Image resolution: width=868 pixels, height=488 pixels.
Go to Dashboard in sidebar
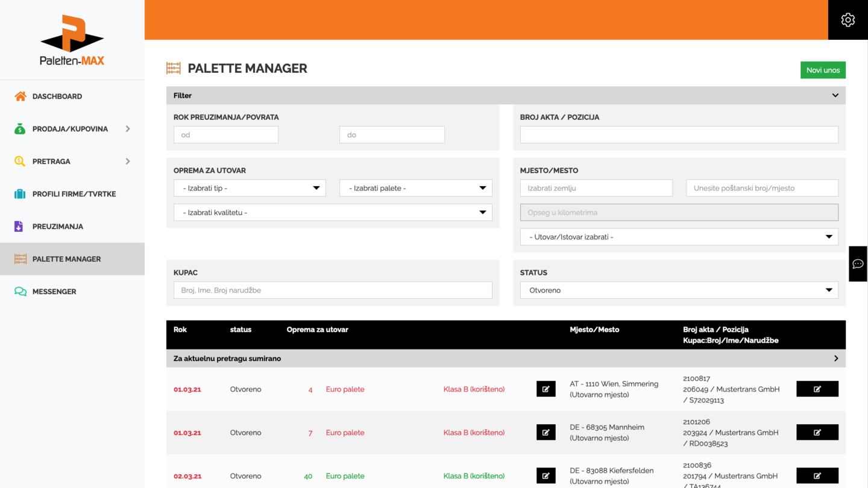[x=57, y=96]
